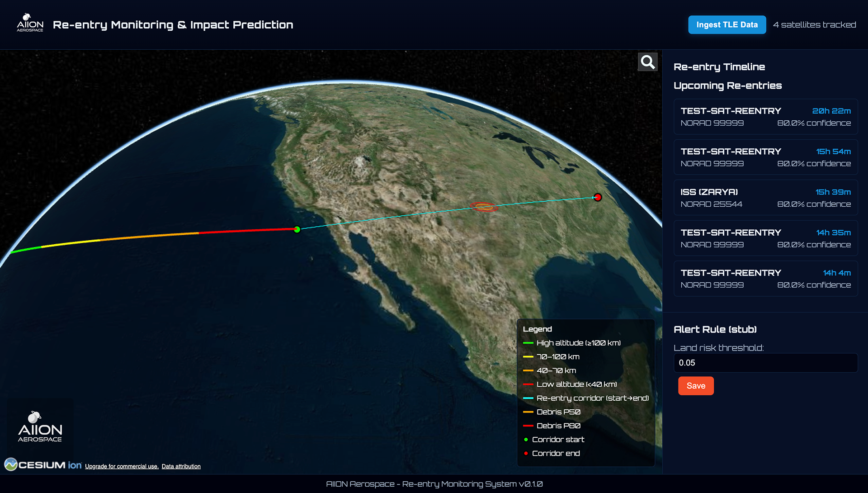868x493 pixels.
Task: Focus the Land risk threshold field
Action: click(x=765, y=363)
